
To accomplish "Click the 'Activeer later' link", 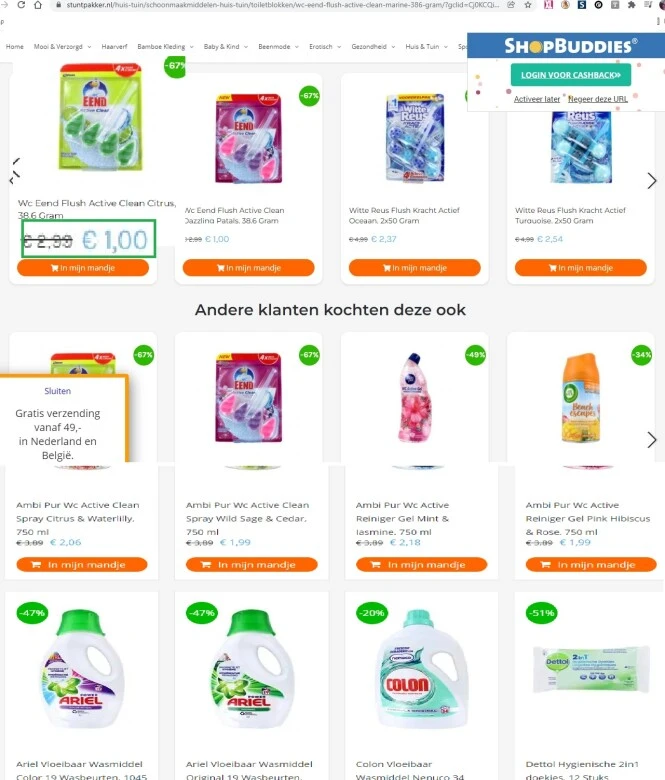I will [537, 99].
